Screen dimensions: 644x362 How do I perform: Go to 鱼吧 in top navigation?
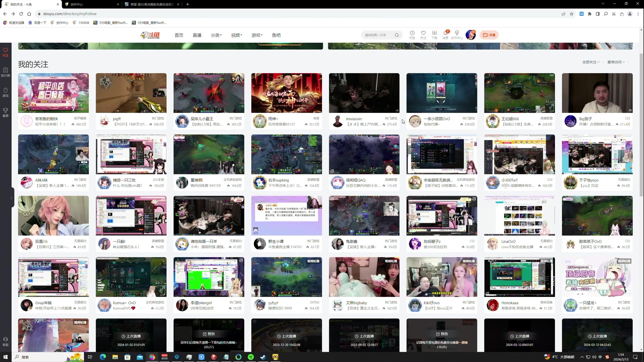coord(276,35)
